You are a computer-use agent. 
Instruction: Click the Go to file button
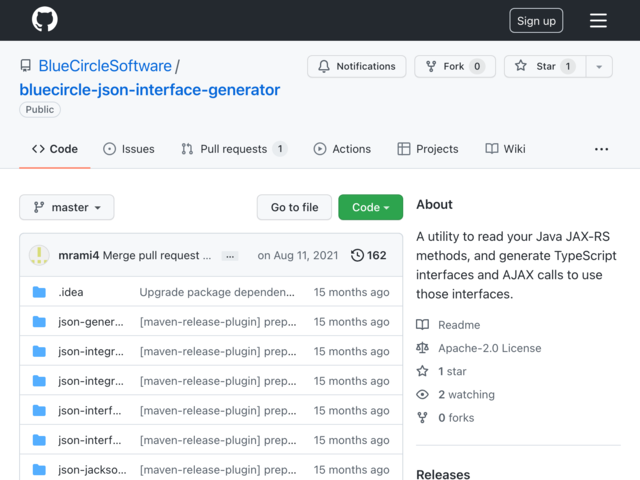294,207
